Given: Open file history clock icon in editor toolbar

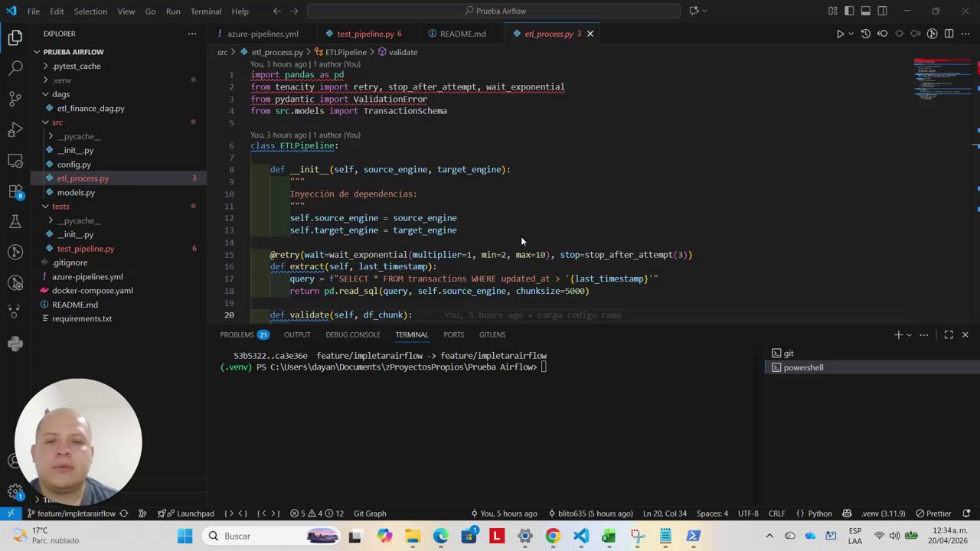Looking at the screenshot, I should (865, 34).
